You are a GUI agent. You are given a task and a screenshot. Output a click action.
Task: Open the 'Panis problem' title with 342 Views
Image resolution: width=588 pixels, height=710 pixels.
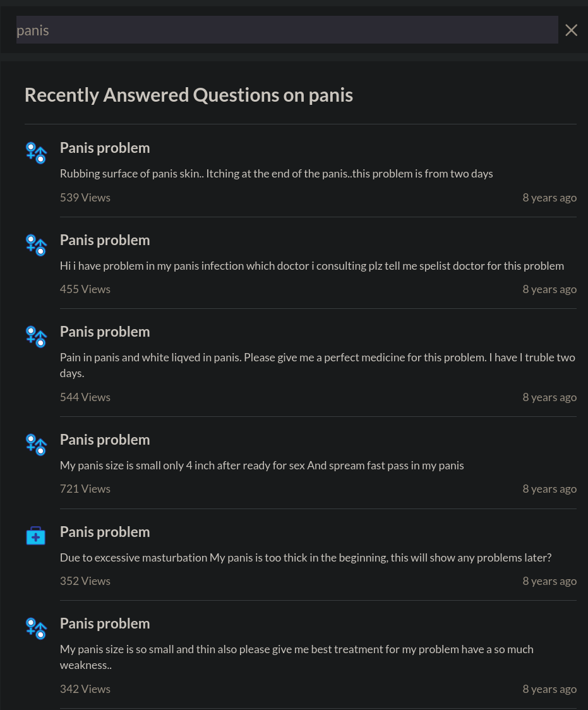(x=105, y=624)
